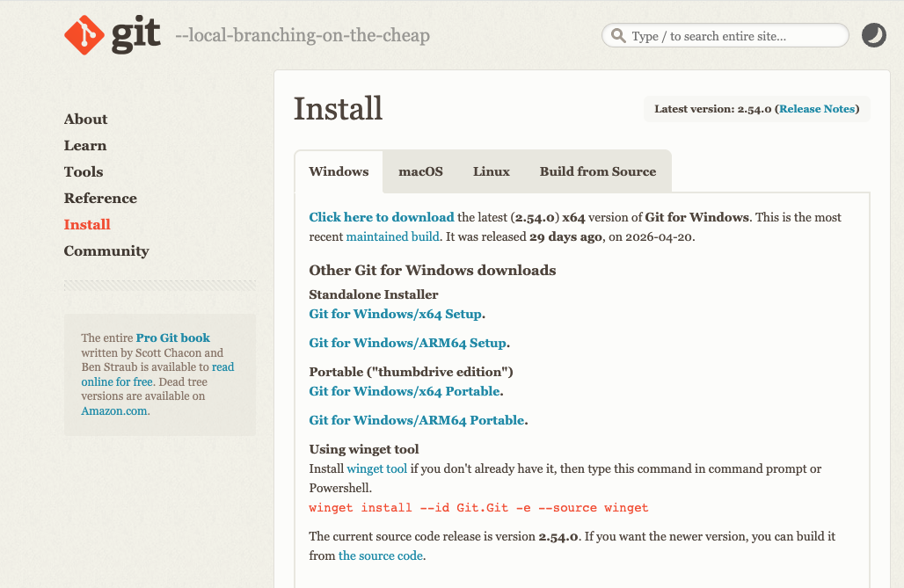
Task: Click the 'Click here to download' link
Action: tap(382, 217)
